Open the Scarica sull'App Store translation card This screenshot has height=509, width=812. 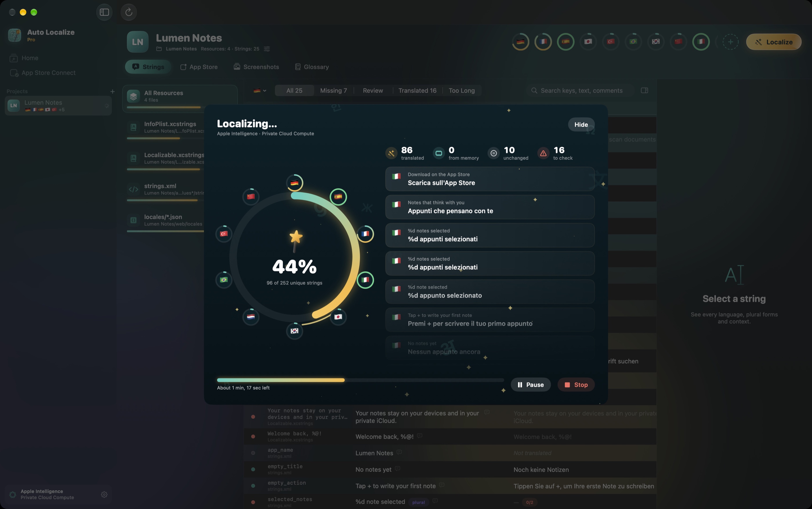click(490, 179)
